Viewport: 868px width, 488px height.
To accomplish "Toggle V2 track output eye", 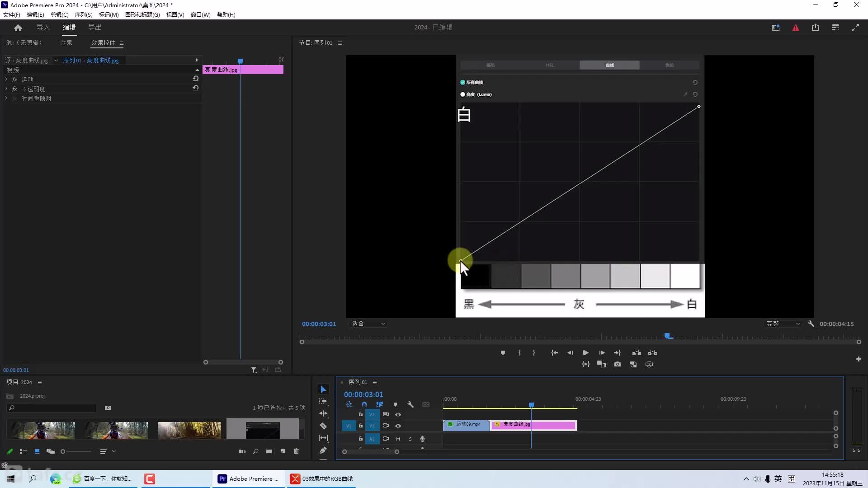I will click(x=398, y=414).
